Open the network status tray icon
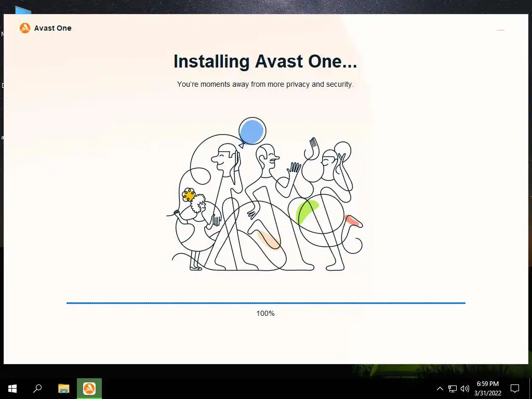This screenshot has width=532, height=399. [453, 389]
